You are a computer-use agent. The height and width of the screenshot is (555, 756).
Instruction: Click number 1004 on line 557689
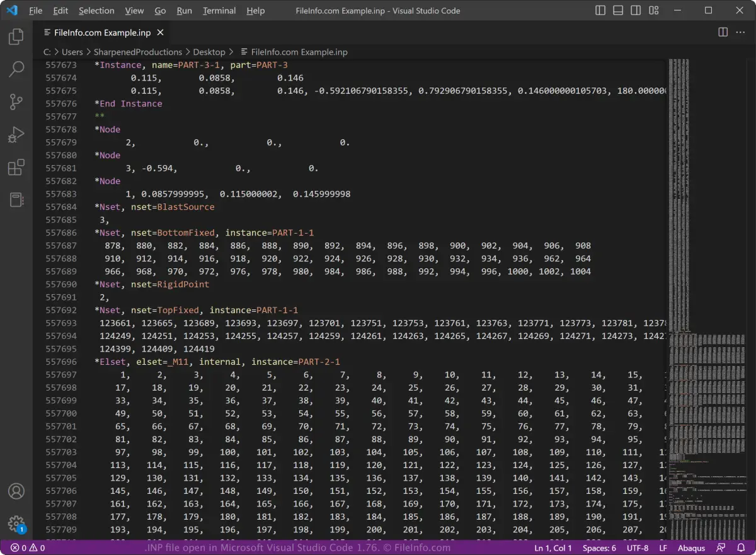[x=580, y=272]
